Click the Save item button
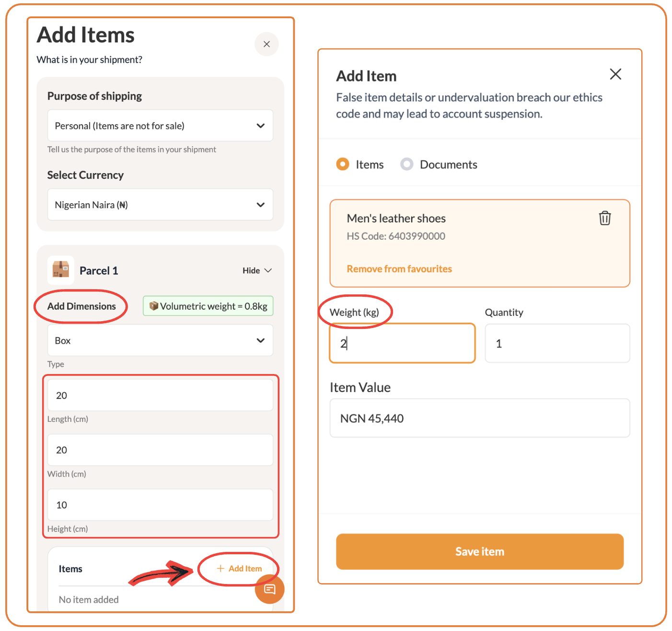This screenshot has width=672, height=631. click(x=480, y=551)
